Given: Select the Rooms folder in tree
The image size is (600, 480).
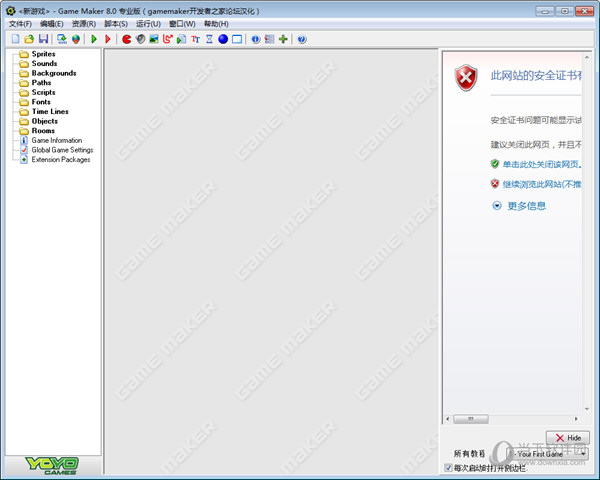Looking at the screenshot, I should (43, 131).
